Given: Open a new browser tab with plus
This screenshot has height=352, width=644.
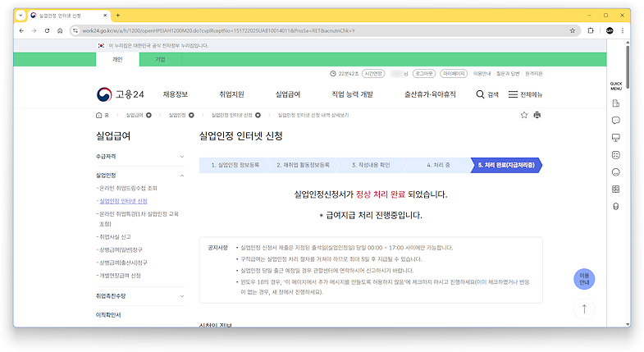Looking at the screenshot, I should 118,16.
